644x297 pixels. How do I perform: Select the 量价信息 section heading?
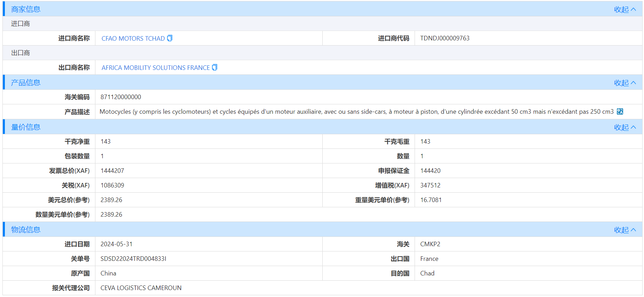26,127
